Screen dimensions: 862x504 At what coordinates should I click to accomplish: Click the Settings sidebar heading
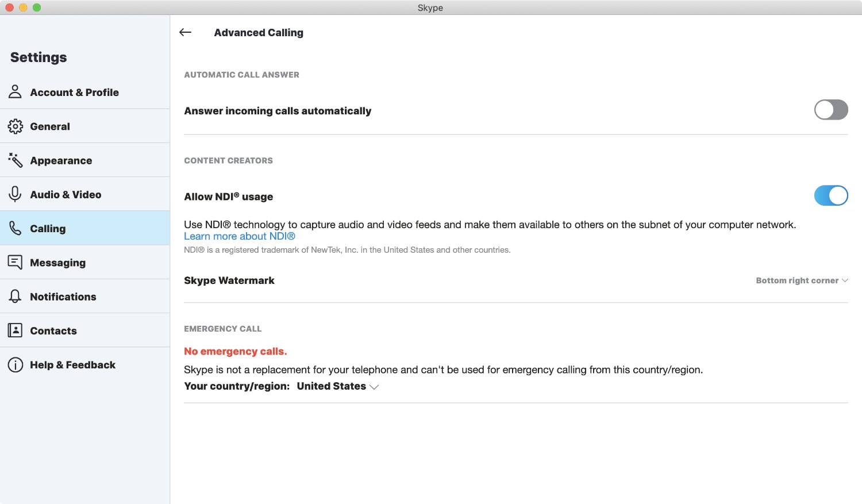(x=39, y=57)
